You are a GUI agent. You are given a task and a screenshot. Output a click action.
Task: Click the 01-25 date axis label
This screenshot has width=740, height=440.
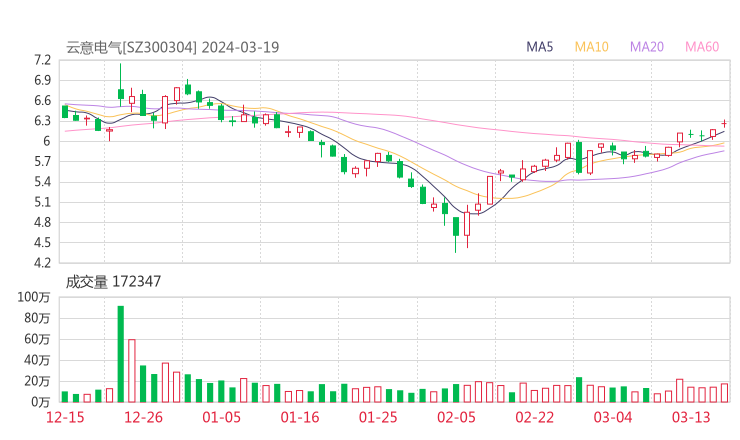point(378,417)
